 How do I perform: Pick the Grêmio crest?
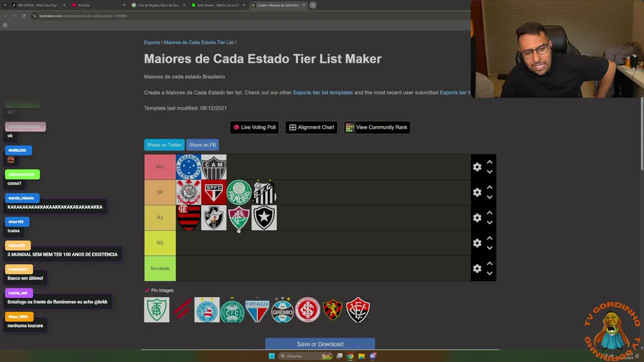coord(282,310)
